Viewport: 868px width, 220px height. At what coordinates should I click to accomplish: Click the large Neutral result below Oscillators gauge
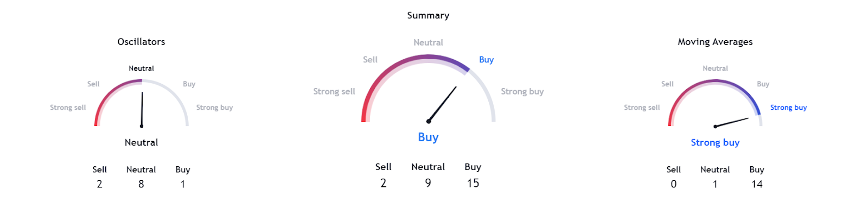141,142
